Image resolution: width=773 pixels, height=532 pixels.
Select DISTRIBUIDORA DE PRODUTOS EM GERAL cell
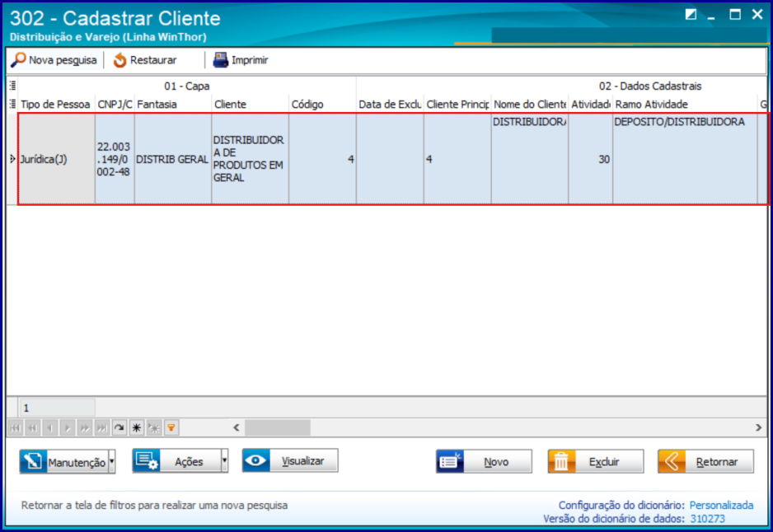[250, 159]
